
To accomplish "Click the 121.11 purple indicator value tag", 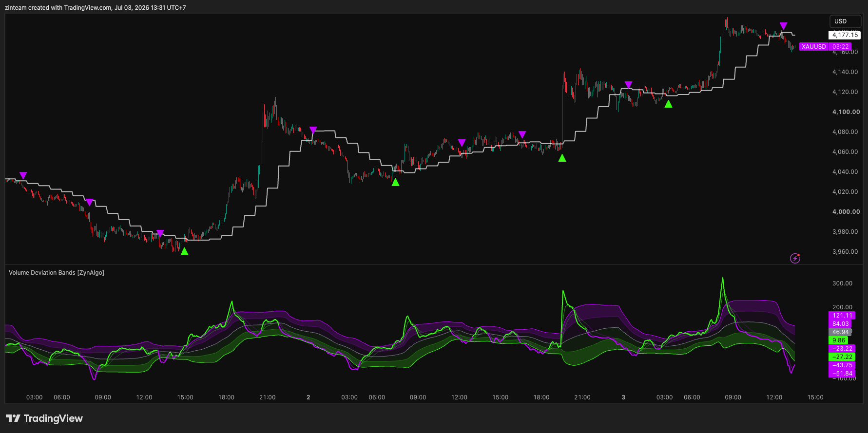I will (x=842, y=316).
